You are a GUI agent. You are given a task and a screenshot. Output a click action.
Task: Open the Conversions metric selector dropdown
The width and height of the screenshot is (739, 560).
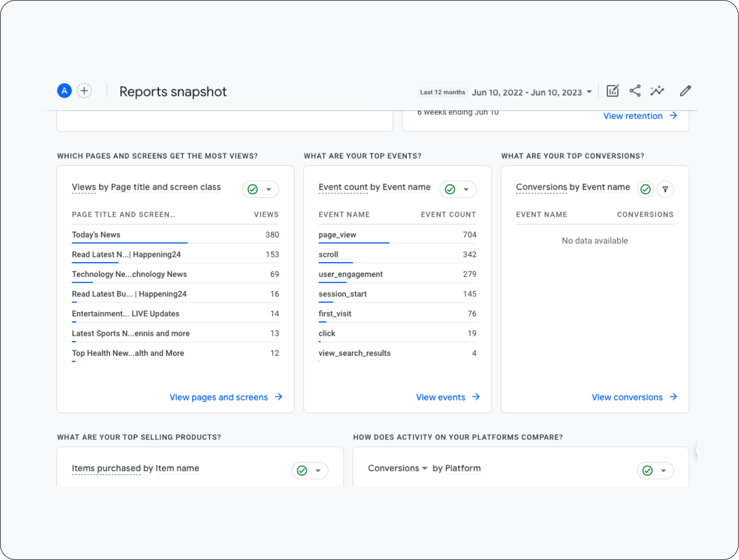[397, 468]
